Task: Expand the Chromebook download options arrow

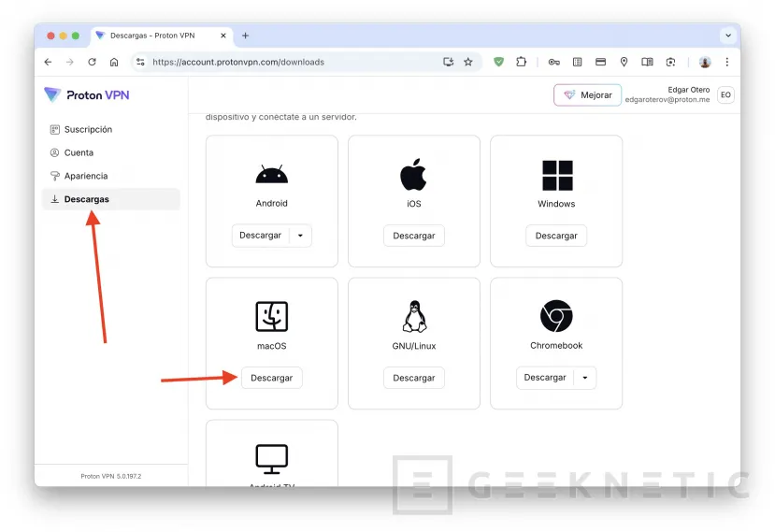Action: point(584,378)
